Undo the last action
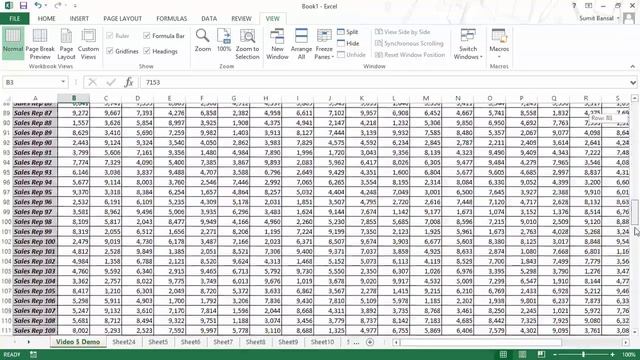640x360 pixels. (x=38, y=6)
